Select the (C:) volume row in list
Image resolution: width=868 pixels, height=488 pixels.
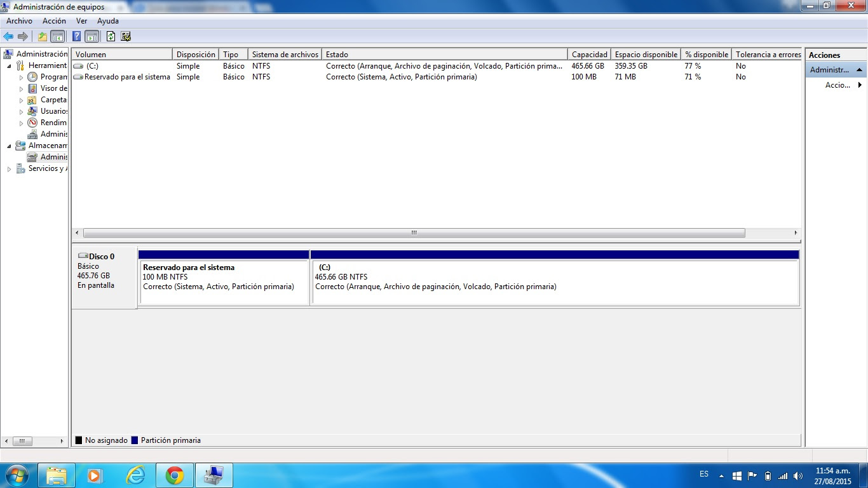[437, 66]
